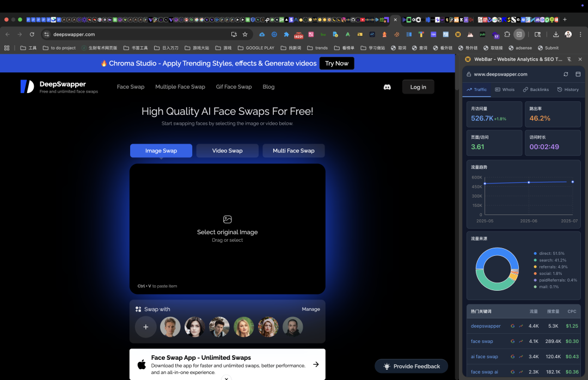Add a new face with plus button
This screenshot has width=588, height=380.
tap(145, 327)
